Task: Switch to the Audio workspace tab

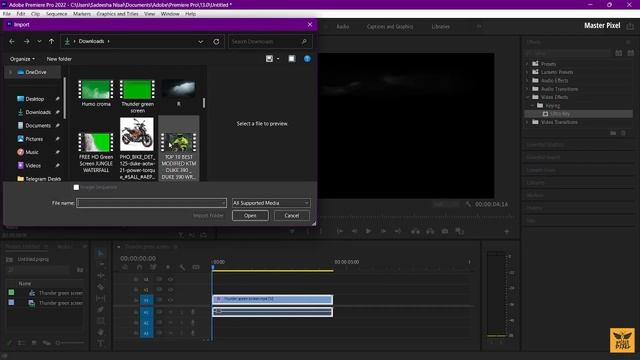Action: (342, 27)
